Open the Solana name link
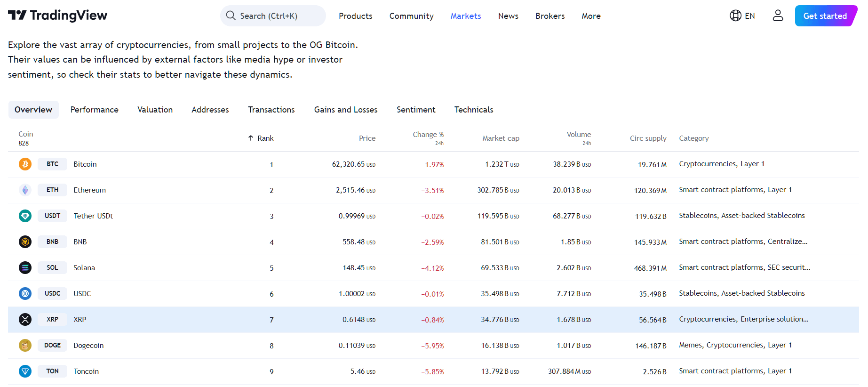868x387 pixels. (x=84, y=268)
